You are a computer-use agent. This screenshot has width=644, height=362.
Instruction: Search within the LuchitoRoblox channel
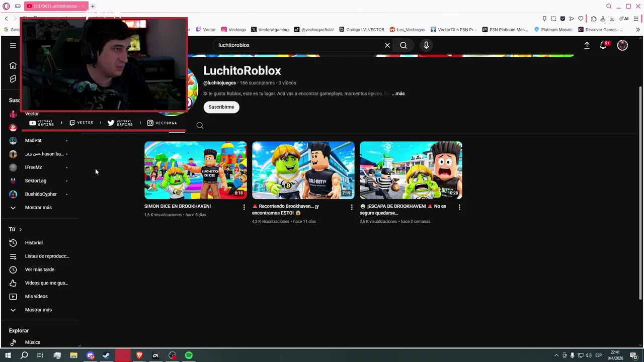point(200,126)
